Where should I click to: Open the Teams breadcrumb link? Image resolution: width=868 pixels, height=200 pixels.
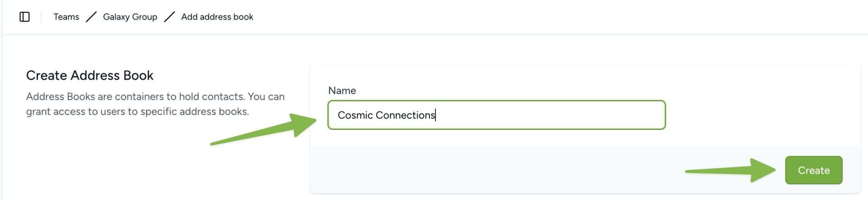tap(66, 17)
